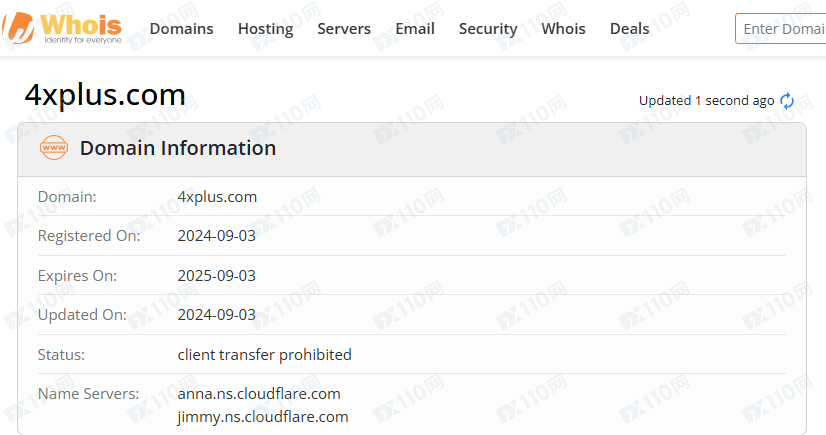Open the Deals menu item
The width and height of the screenshot is (826, 435).
click(x=630, y=28)
